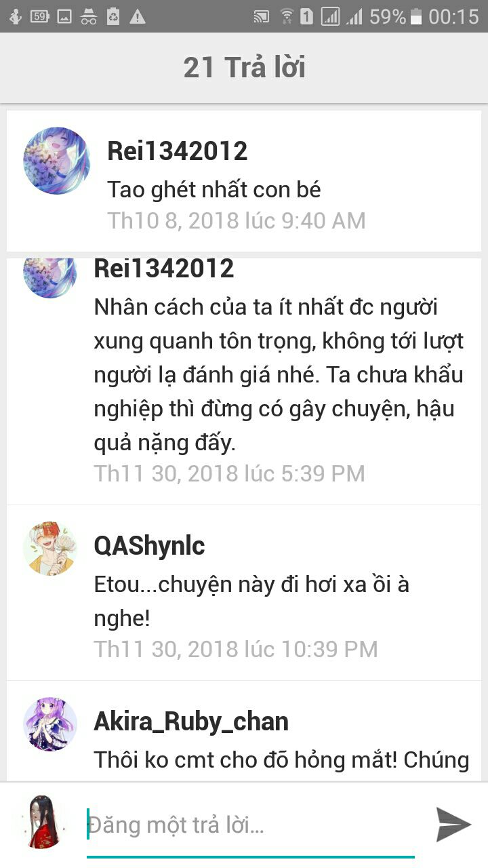
Task: Select comment text "Tao ghét nhất con bé"
Action: click(x=214, y=189)
